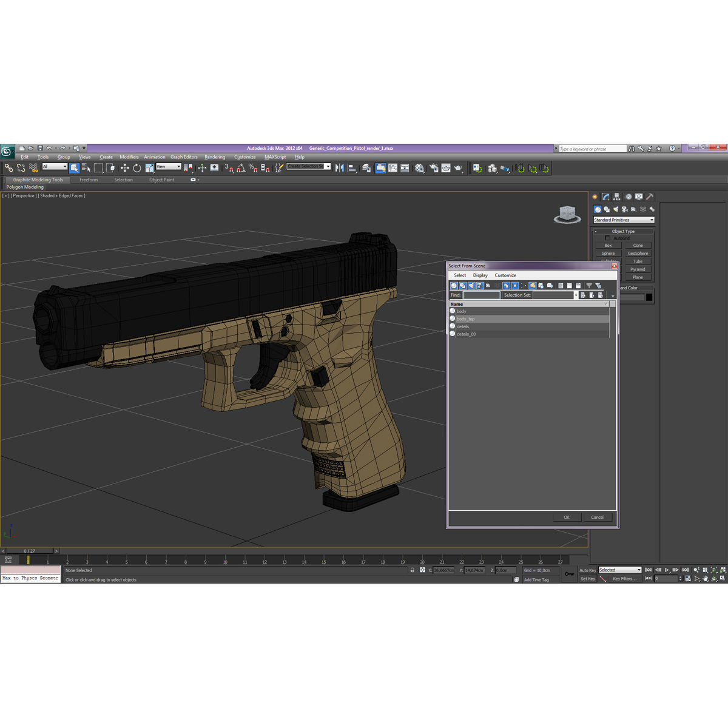This screenshot has width=728, height=728.
Task: Activate the Bind to Space Warp tool
Action: tap(33, 168)
